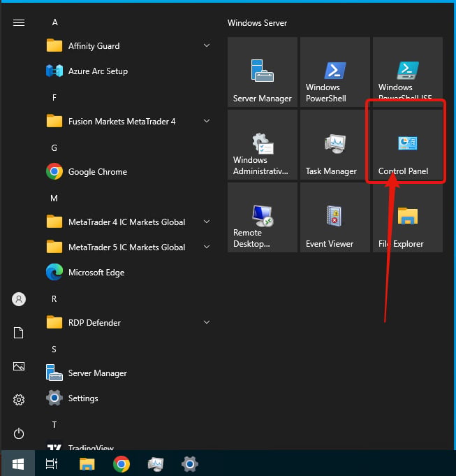Image resolution: width=456 pixels, height=476 pixels.
Task: Launch the Task Manager tile
Action: tap(335, 145)
